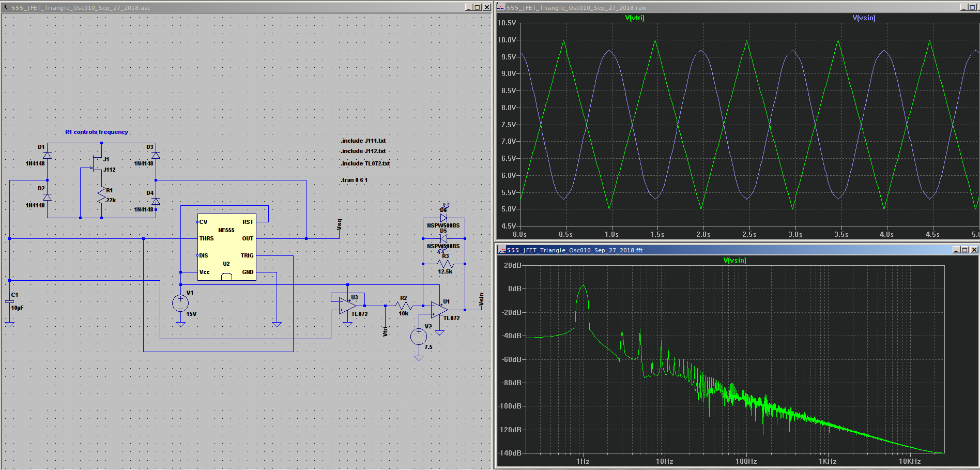The image size is (980, 470).
Task: Click the V(vsin) trace label in FFT window
Action: 734,260
